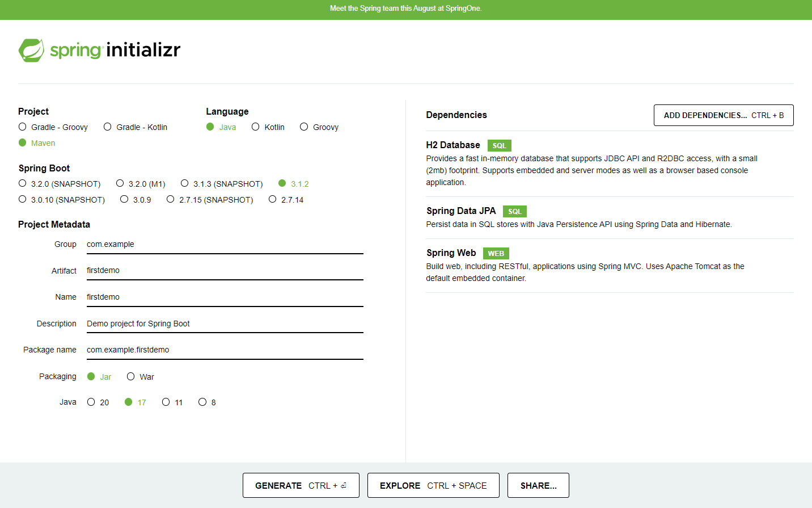Click the Project Metadata heading
Viewport: 812px width, 508px height.
click(54, 225)
